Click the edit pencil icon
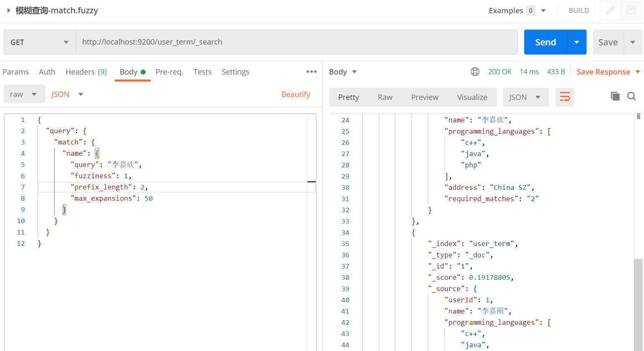Image resolution: width=644 pixels, height=351 pixels. 610,10
